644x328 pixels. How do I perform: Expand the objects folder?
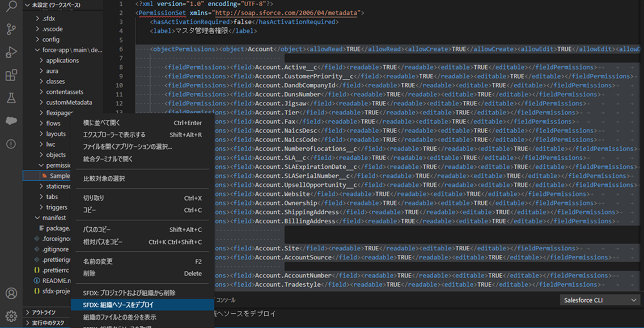(x=41, y=155)
